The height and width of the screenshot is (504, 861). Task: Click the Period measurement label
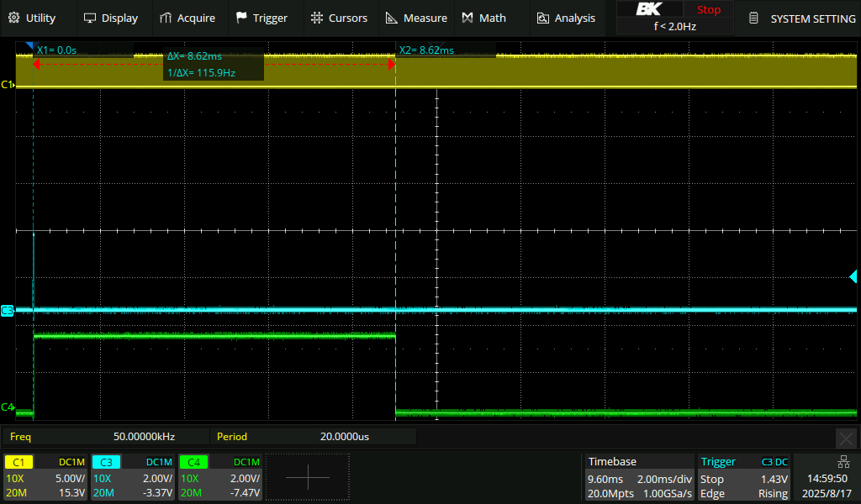point(232,437)
